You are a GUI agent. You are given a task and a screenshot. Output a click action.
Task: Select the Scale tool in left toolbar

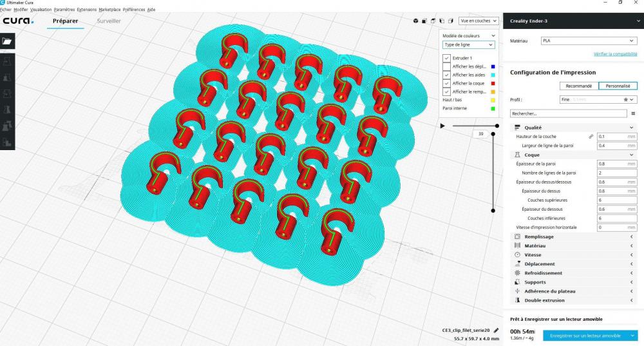(x=7, y=77)
